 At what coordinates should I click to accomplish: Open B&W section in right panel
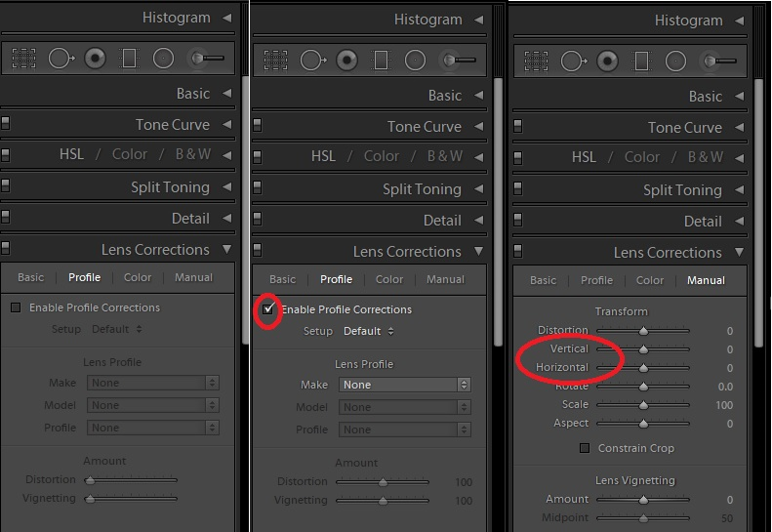click(x=706, y=157)
